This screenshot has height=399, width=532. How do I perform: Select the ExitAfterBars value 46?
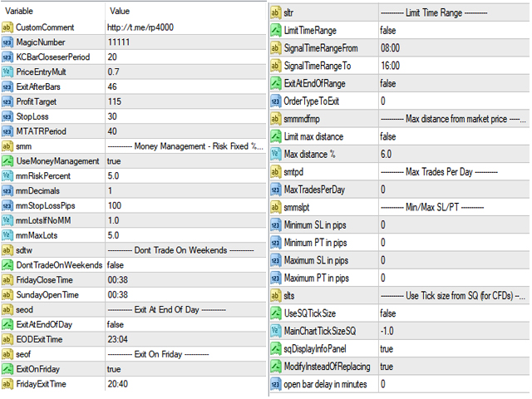click(x=112, y=86)
